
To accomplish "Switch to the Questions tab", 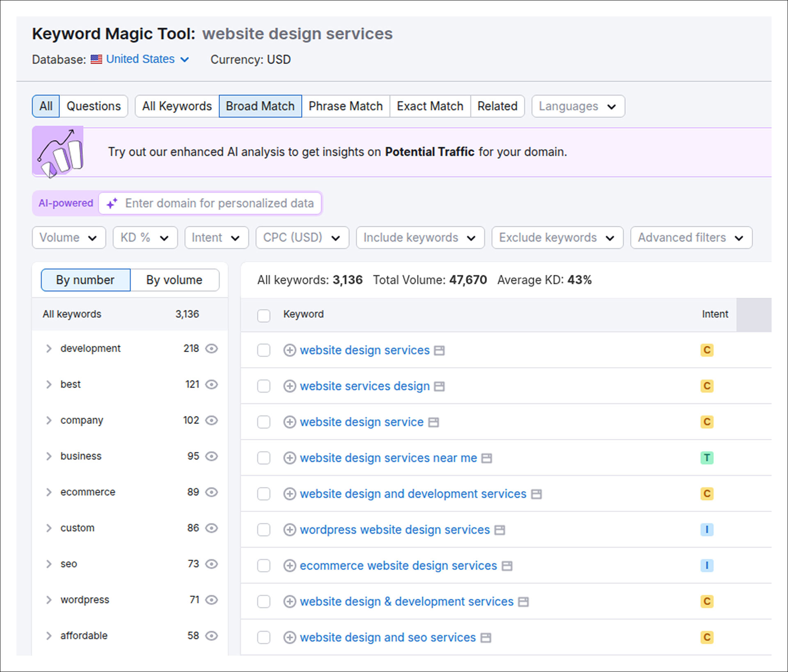I will click(x=94, y=106).
